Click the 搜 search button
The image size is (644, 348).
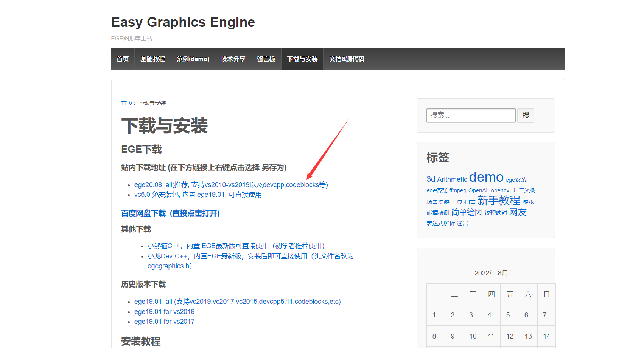[526, 115]
